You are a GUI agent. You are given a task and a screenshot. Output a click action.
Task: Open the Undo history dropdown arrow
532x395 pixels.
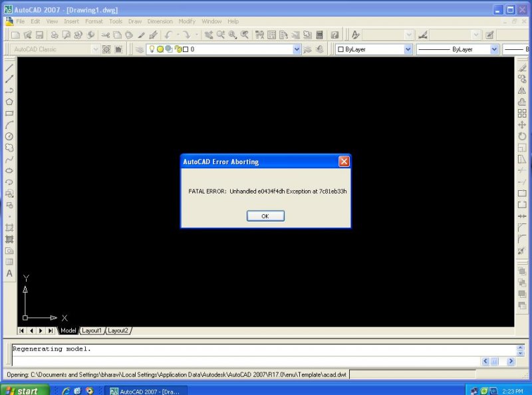178,35
